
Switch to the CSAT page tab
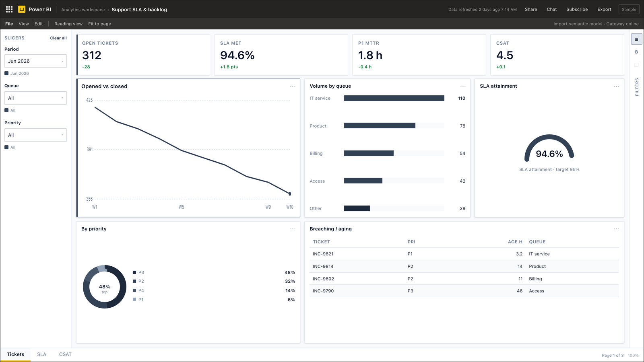point(65,354)
